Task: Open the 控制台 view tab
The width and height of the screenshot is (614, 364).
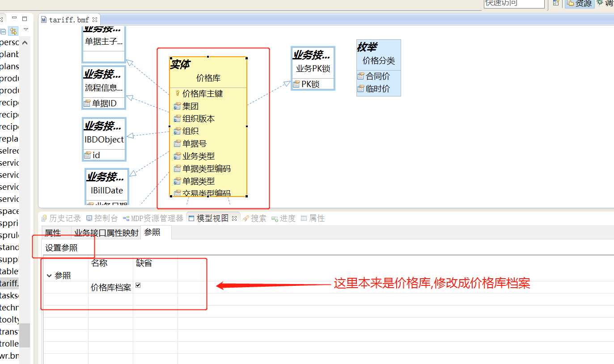Action: point(102,218)
